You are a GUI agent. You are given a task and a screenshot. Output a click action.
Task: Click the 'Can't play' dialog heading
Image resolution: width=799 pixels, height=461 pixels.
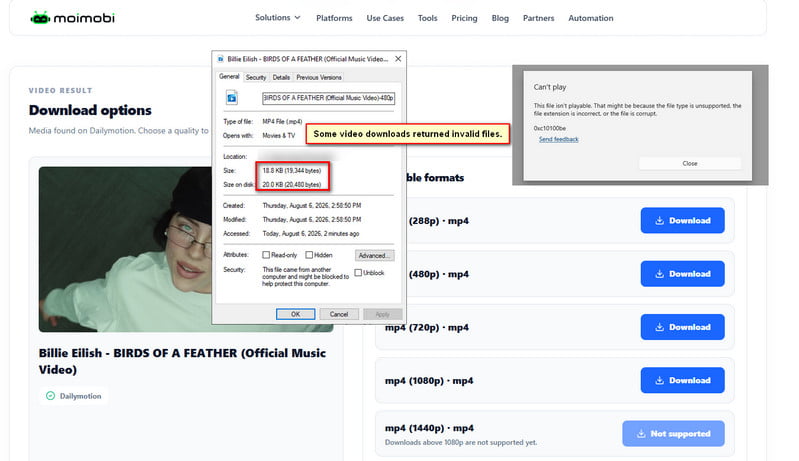pyautogui.click(x=550, y=87)
